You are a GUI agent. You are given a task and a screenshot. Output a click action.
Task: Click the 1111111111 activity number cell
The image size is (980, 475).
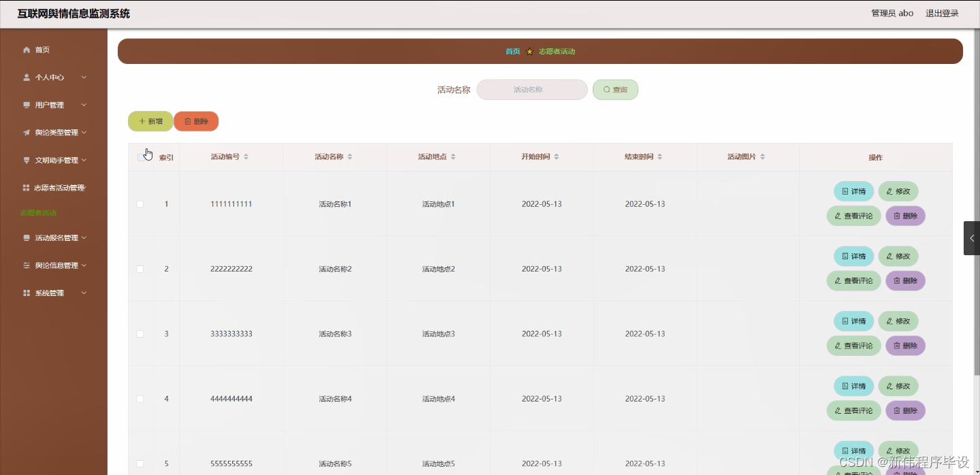[x=231, y=204]
